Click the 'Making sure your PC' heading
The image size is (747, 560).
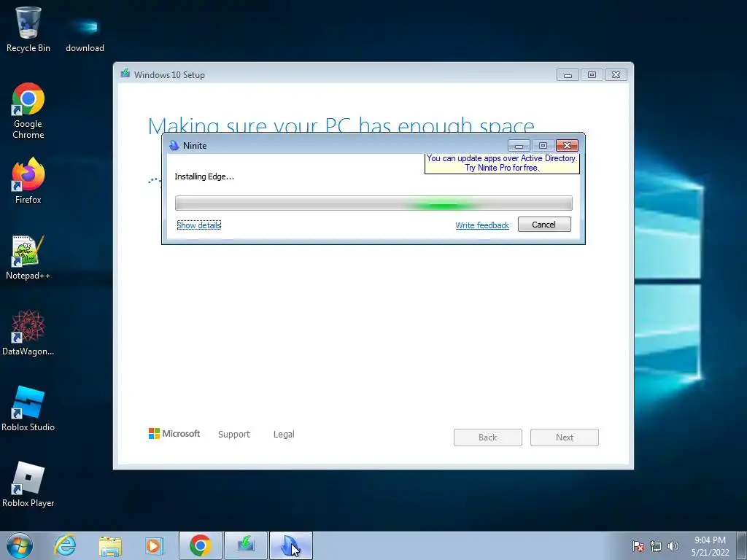[341, 125]
